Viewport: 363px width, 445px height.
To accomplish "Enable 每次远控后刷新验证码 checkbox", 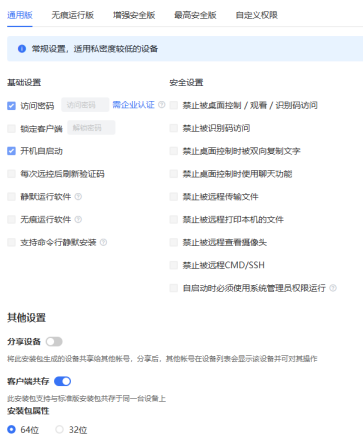I will pos(11,174).
